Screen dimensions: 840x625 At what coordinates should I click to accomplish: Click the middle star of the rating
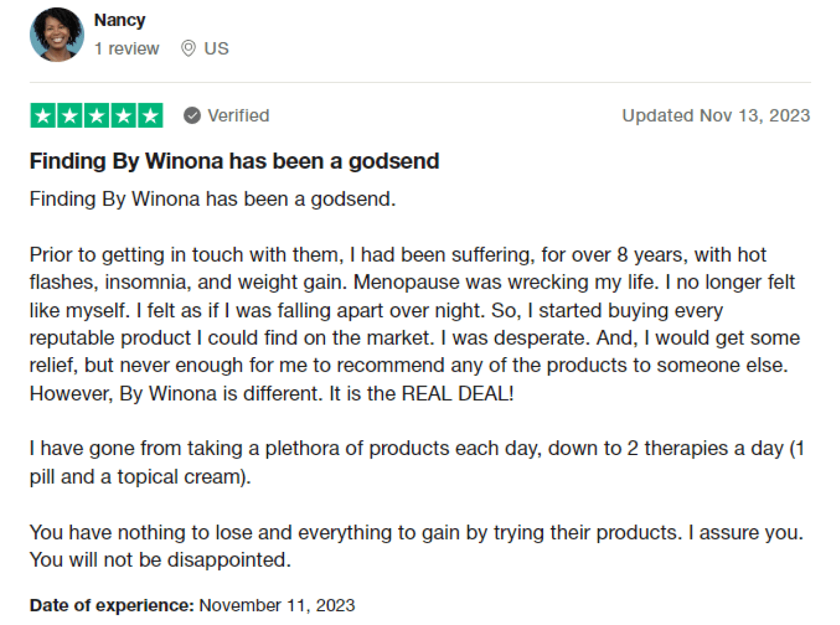pyautogui.click(x=96, y=115)
